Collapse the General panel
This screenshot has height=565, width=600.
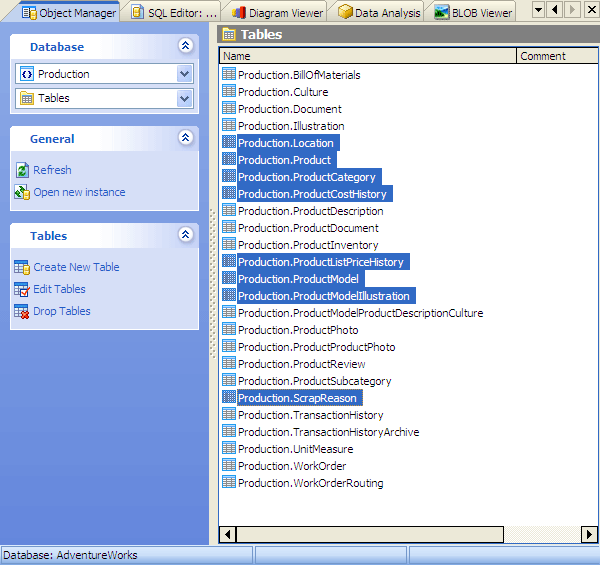coord(186,137)
